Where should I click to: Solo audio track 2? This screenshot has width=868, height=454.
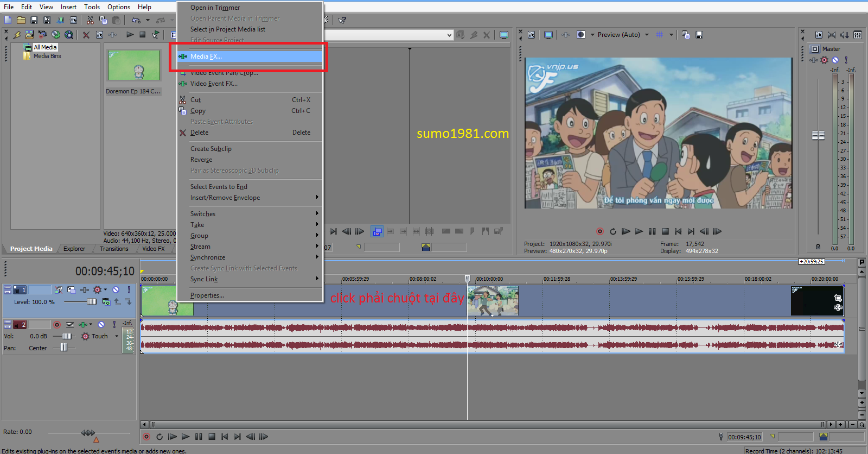point(114,325)
